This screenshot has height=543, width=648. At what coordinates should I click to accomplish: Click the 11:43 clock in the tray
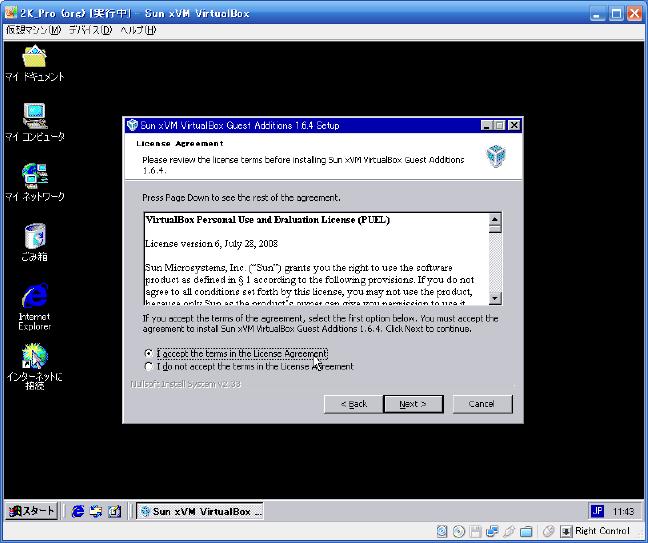tap(624, 512)
